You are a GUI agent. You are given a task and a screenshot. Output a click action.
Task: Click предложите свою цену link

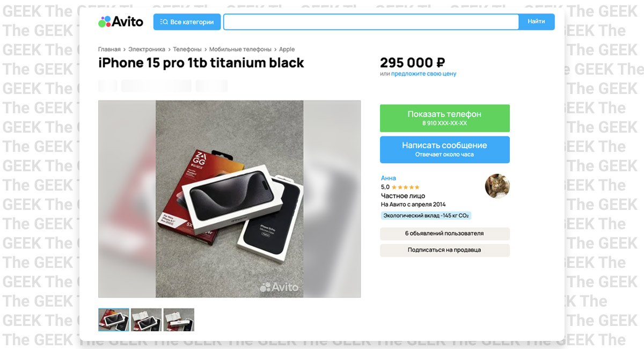pyautogui.click(x=423, y=74)
